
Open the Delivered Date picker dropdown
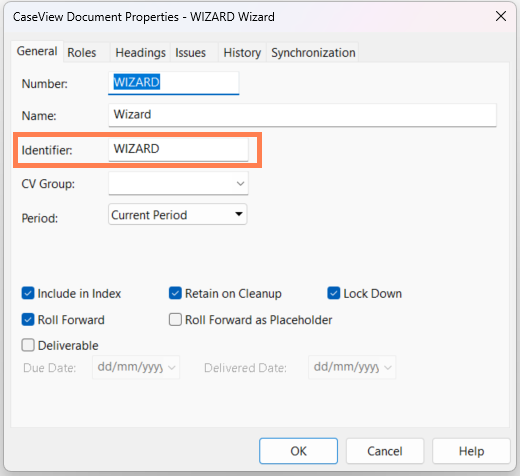tap(388, 368)
